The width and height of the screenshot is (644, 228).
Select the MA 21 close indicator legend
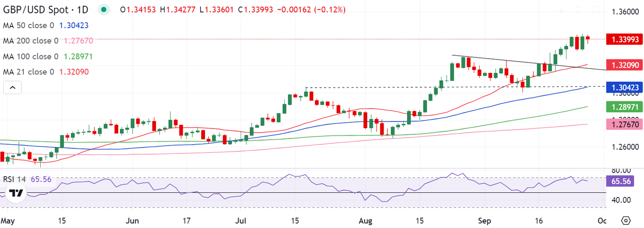point(29,72)
